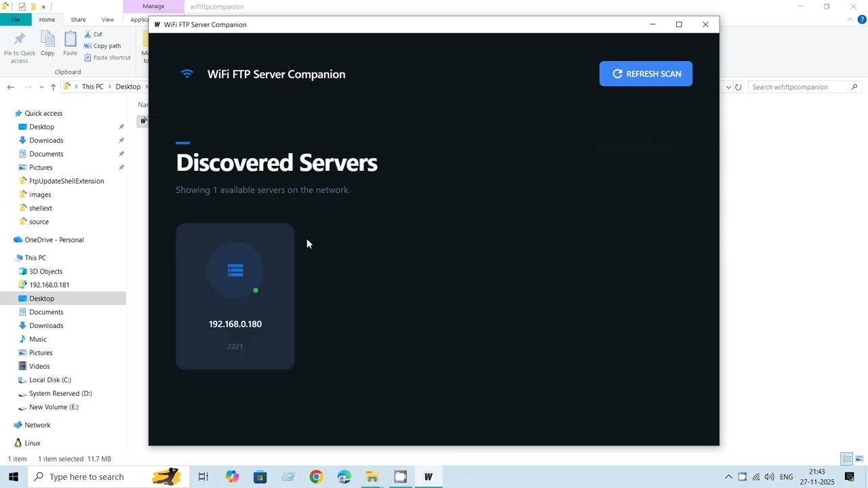The image size is (868, 488).
Task: Click Paste shortcut in the ribbon
Action: click(x=107, y=58)
